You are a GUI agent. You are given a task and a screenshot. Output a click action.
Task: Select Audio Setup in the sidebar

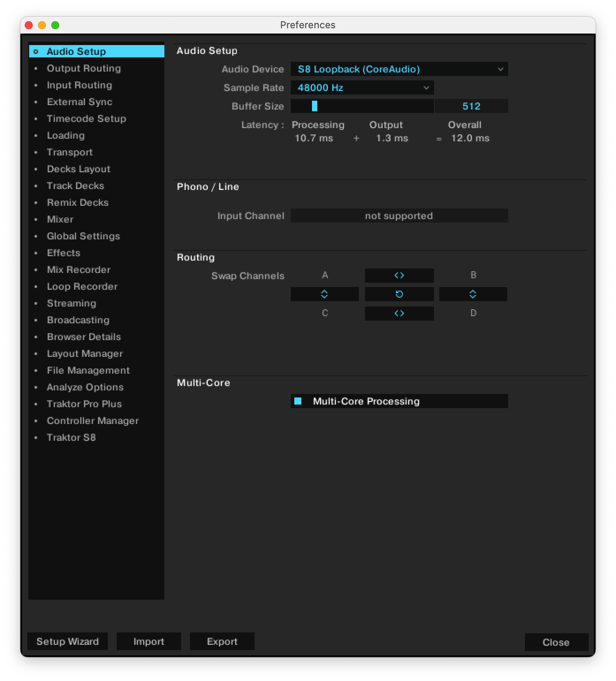pyautogui.click(x=96, y=51)
